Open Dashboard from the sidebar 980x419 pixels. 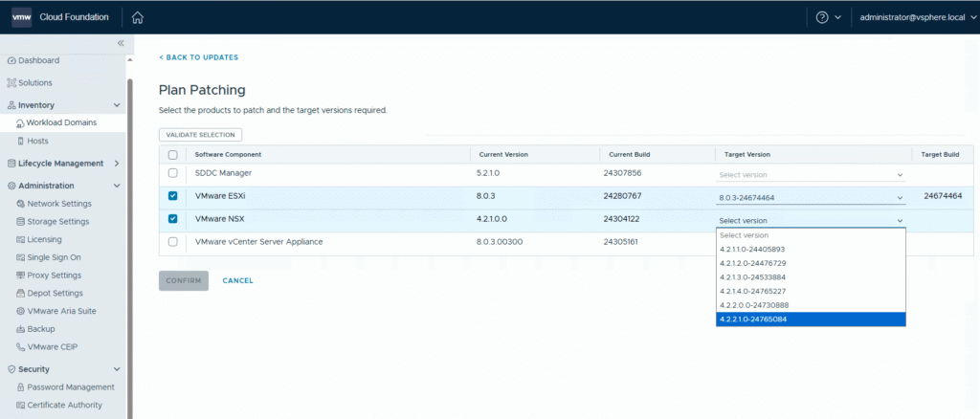pyautogui.click(x=38, y=60)
